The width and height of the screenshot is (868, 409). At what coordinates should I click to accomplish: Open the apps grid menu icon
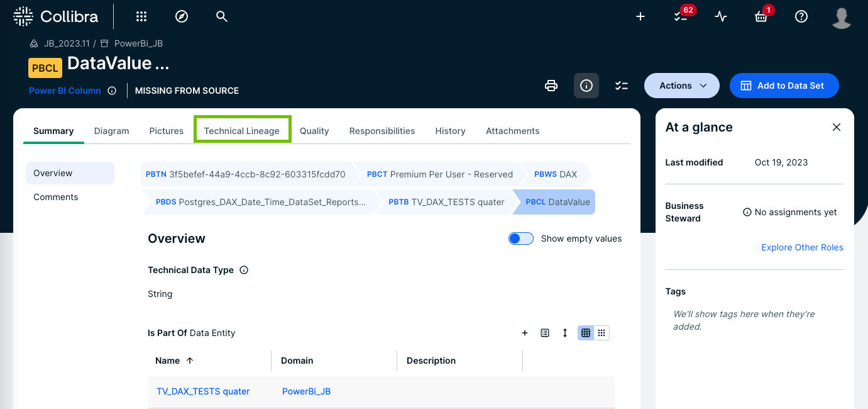pyautogui.click(x=141, y=17)
